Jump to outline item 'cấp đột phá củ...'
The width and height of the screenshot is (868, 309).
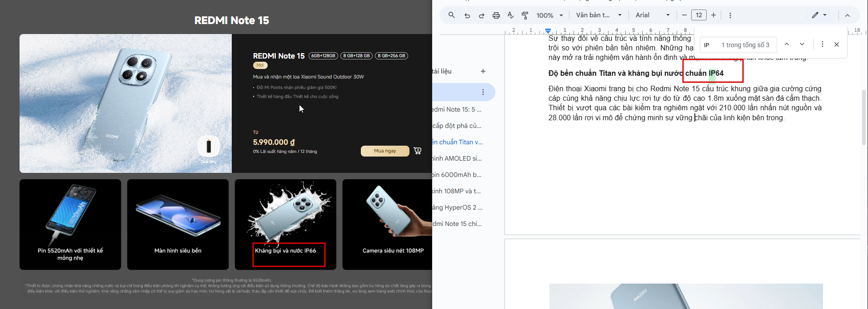[x=457, y=126]
